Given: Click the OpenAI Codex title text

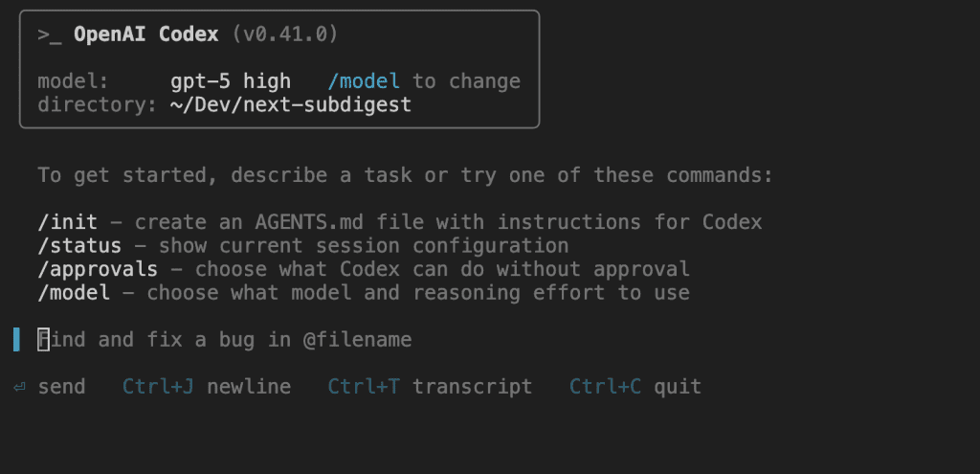Looking at the screenshot, I should pos(146,34).
